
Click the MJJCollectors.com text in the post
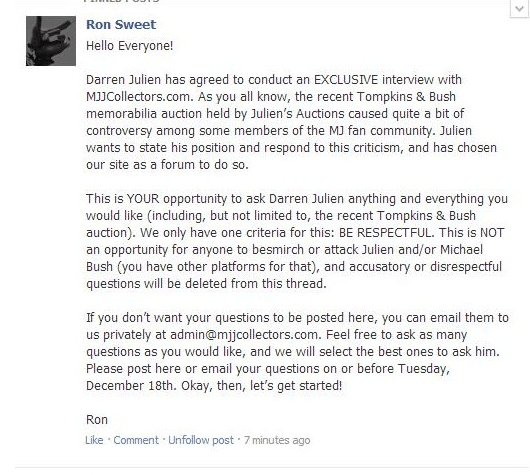[138, 97]
